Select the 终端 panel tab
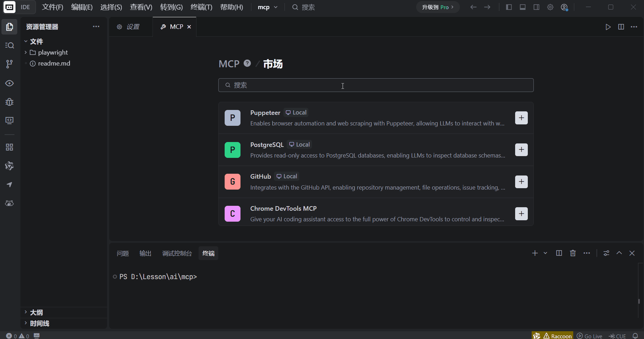The width and height of the screenshot is (644, 339). point(208,253)
